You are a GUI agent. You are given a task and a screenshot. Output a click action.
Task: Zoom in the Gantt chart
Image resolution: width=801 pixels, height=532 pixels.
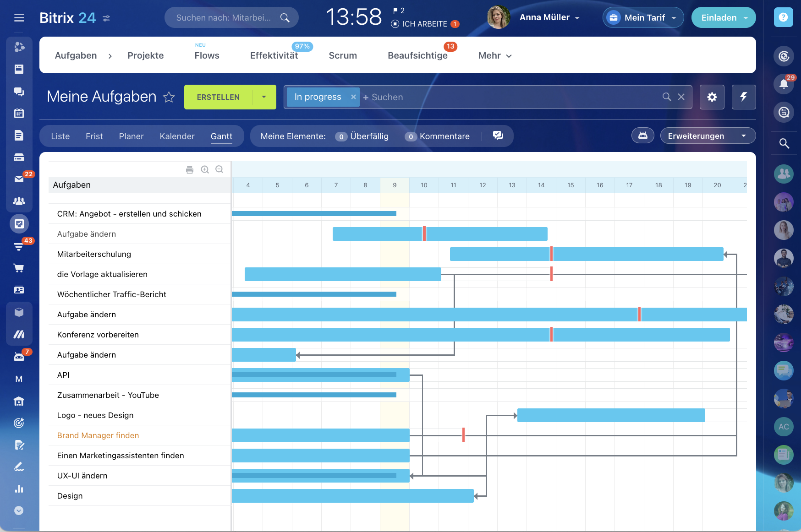pos(205,170)
